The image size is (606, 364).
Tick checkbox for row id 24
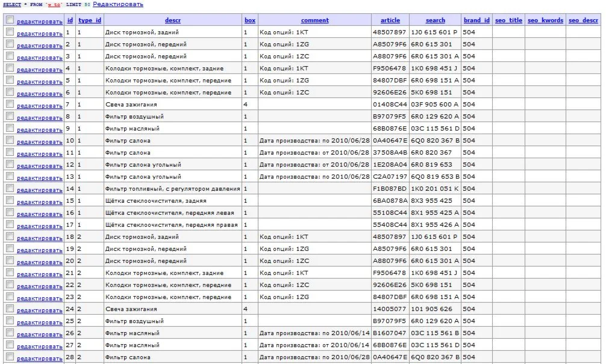point(10,309)
